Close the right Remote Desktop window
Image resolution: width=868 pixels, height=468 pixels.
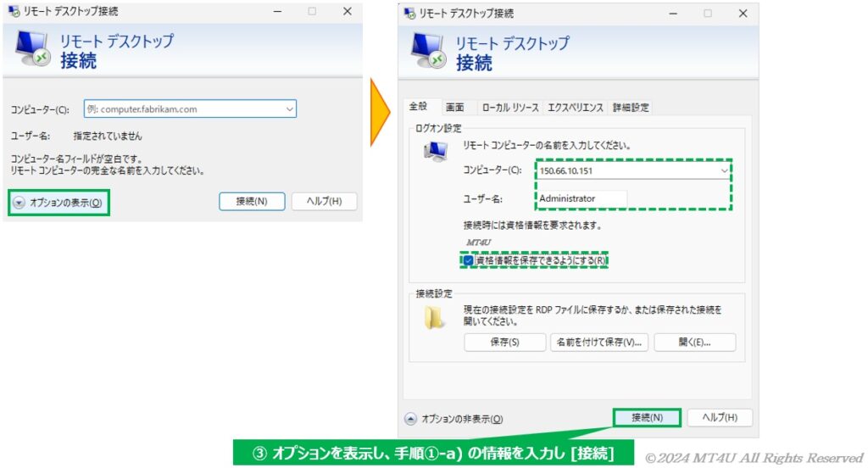[743, 14]
